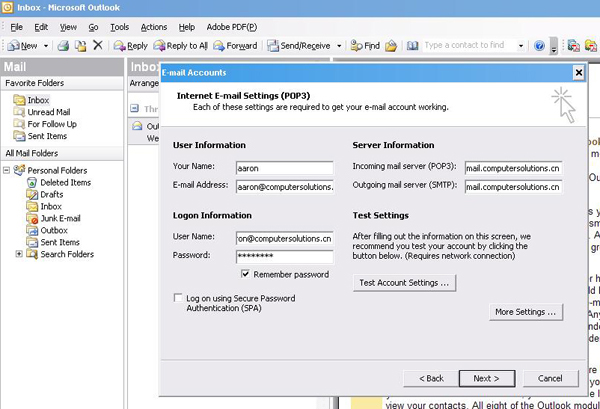Click the Incoming mail server (POP3) field
The height and width of the screenshot is (409, 600).
click(x=514, y=168)
